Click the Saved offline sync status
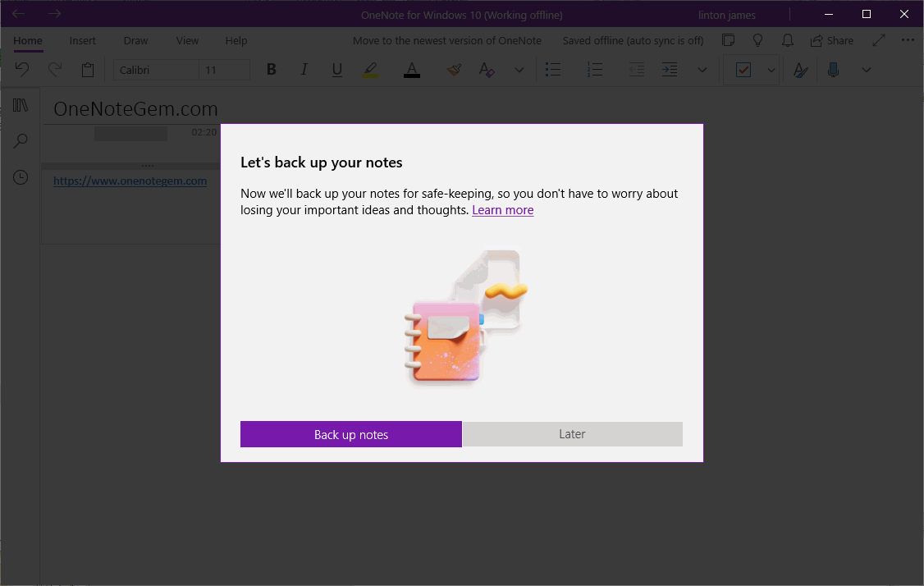 pos(633,41)
